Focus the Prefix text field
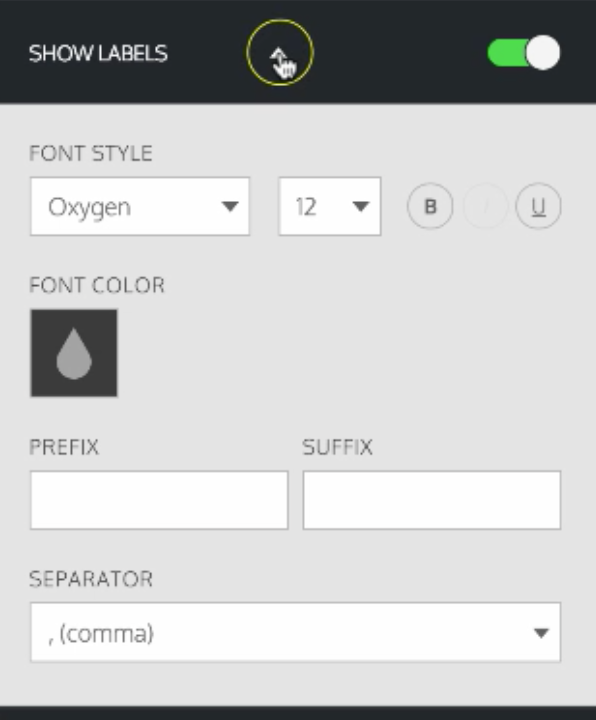 [159, 500]
